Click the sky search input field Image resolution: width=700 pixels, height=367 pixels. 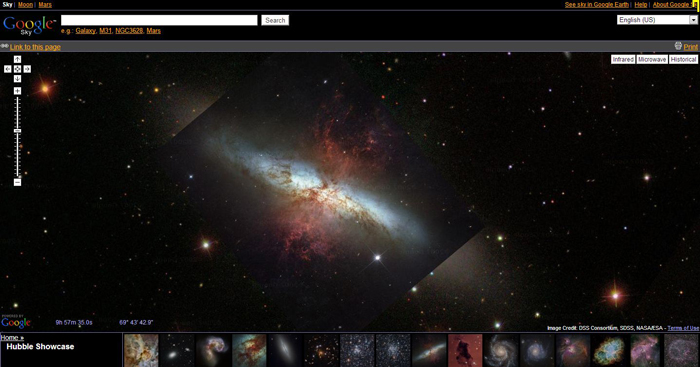point(159,20)
